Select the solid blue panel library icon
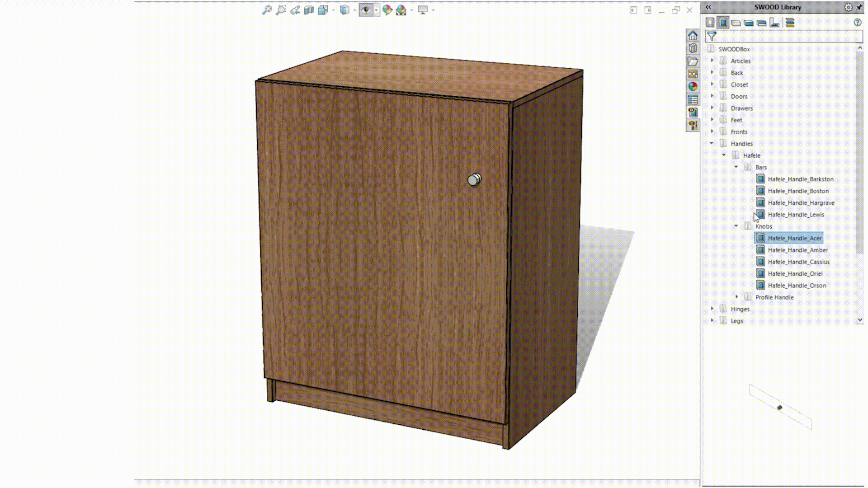Viewport: 868px width, 488px height. click(749, 23)
